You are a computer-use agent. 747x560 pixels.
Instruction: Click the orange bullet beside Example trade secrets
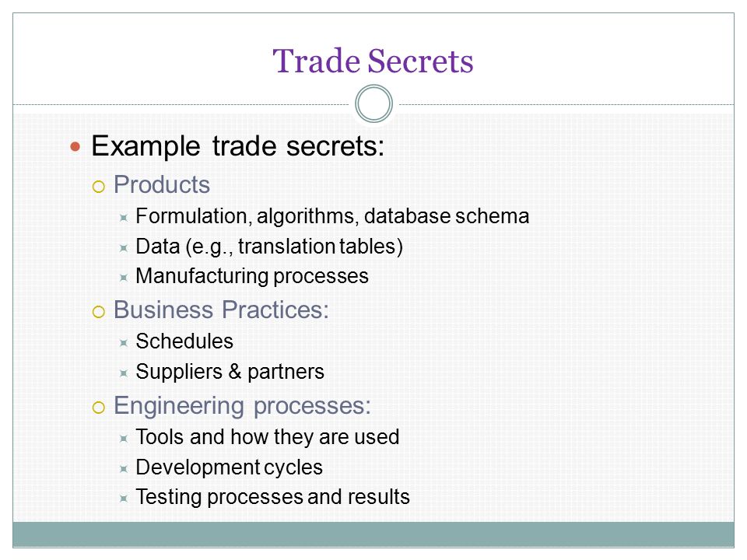pyautogui.click(x=75, y=146)
